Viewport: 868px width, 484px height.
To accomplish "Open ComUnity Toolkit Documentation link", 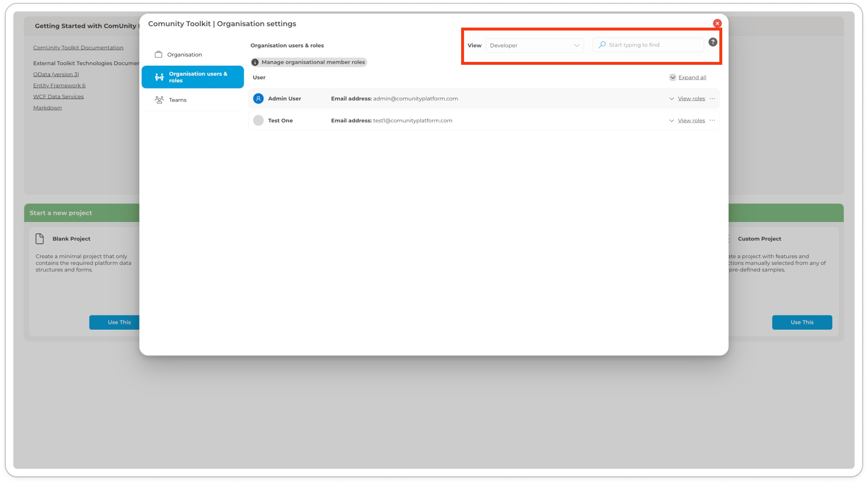I will coord(78,48).
